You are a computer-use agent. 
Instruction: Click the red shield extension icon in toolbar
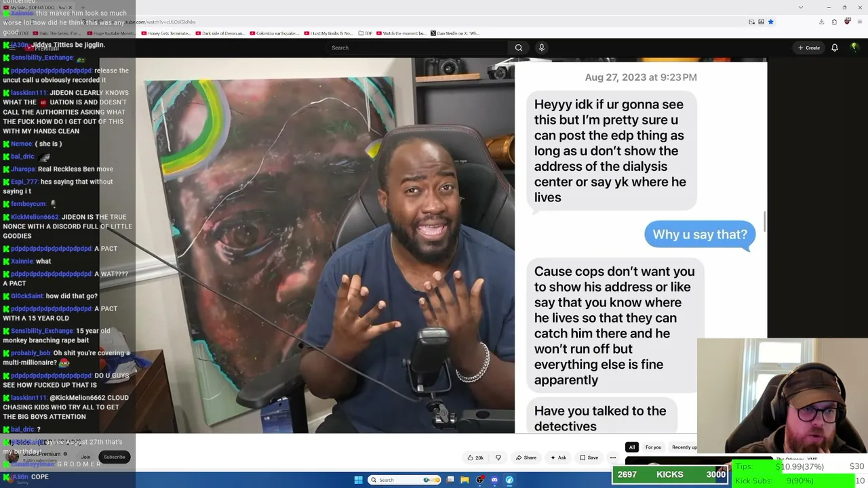click(x=847, y=22)
